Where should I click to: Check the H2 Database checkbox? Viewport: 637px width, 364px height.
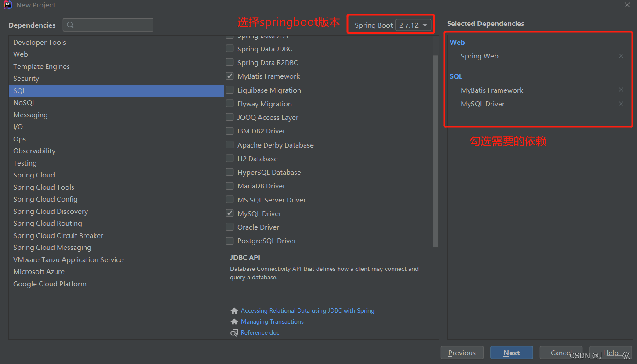click(x=229, y=159)
